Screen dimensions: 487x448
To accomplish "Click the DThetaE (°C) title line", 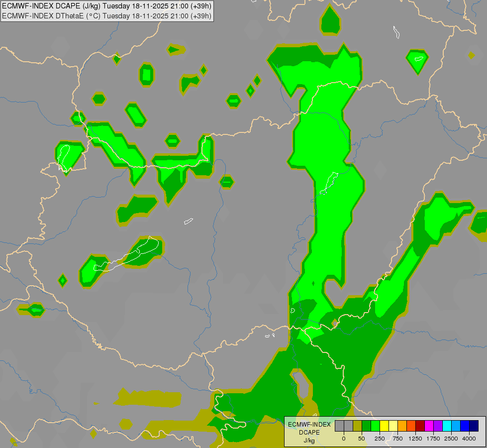I will tap(106, 15).
